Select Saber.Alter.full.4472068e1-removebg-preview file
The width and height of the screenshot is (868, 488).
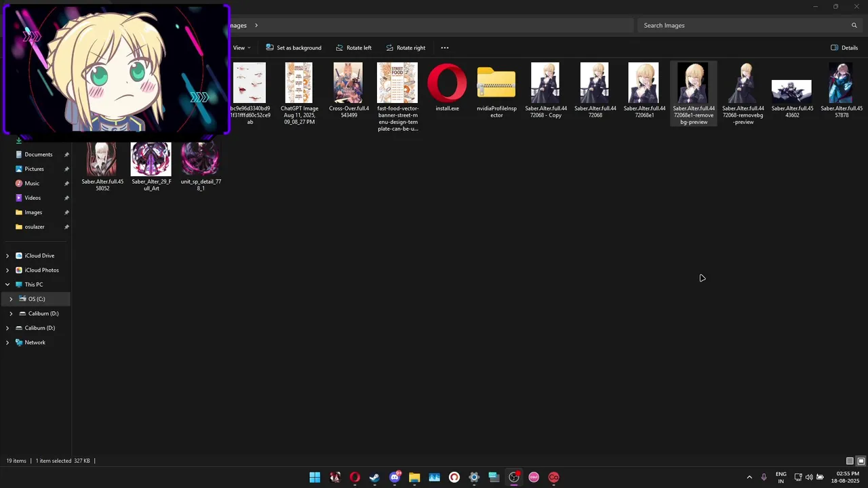tap(693, 94)
